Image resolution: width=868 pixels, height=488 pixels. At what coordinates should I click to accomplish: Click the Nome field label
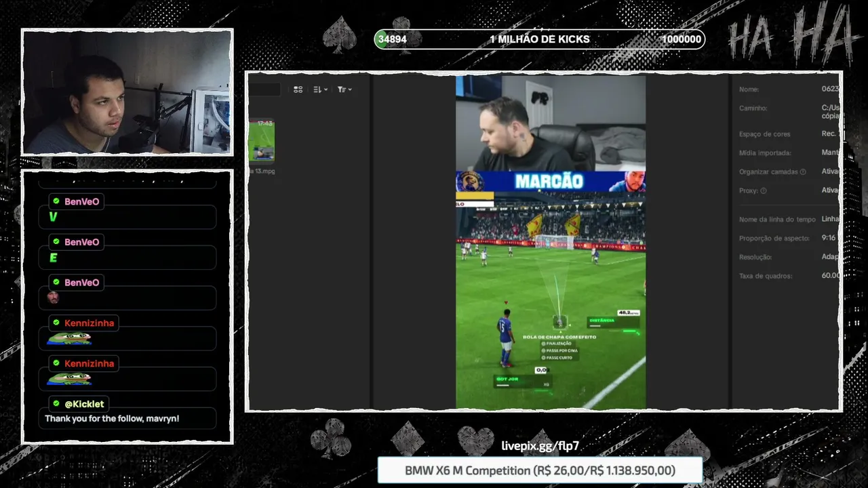tap(749, 89)
